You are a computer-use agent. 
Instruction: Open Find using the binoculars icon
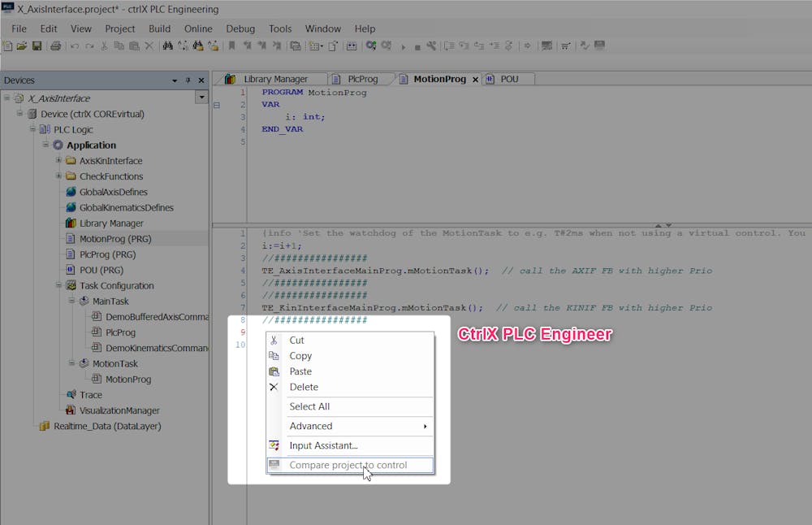168,46
